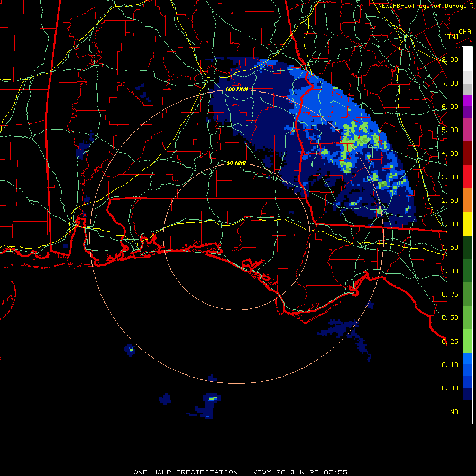The image size is (476, 476).
Task: Click the magenta legend swatch near 6.00
Action: 467,100
